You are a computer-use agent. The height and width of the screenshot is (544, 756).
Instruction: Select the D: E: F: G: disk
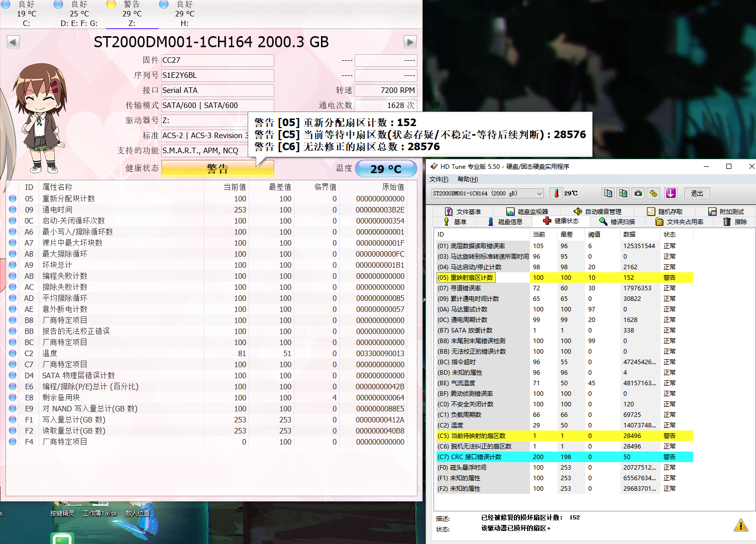79,14
